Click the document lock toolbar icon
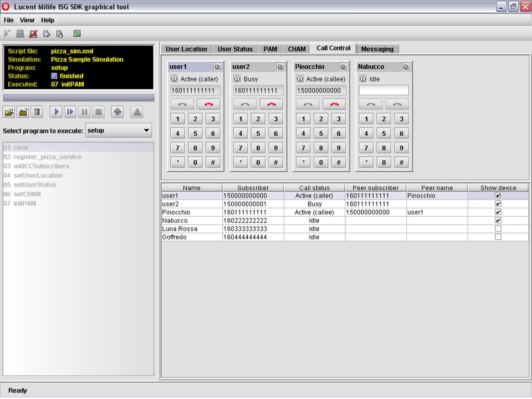Image resolution: width=532 pixels, height=399 pixels. click(60, 34)
